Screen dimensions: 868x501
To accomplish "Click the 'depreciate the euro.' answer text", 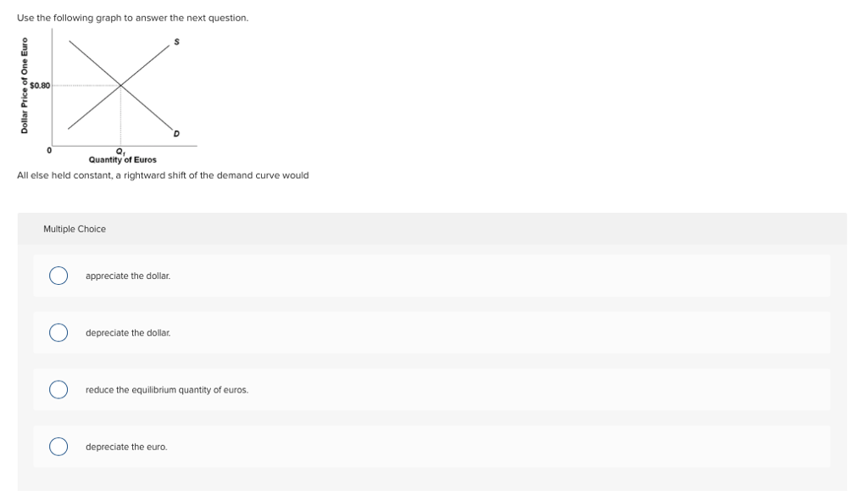I will 126,447.
